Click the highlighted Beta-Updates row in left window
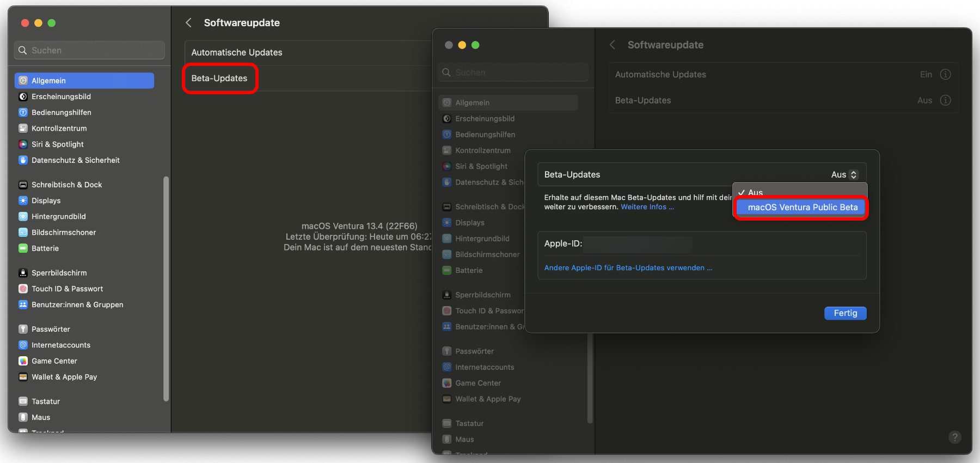Image resolution: width=980 pixels, height=463 pixels. coord(220,78)
